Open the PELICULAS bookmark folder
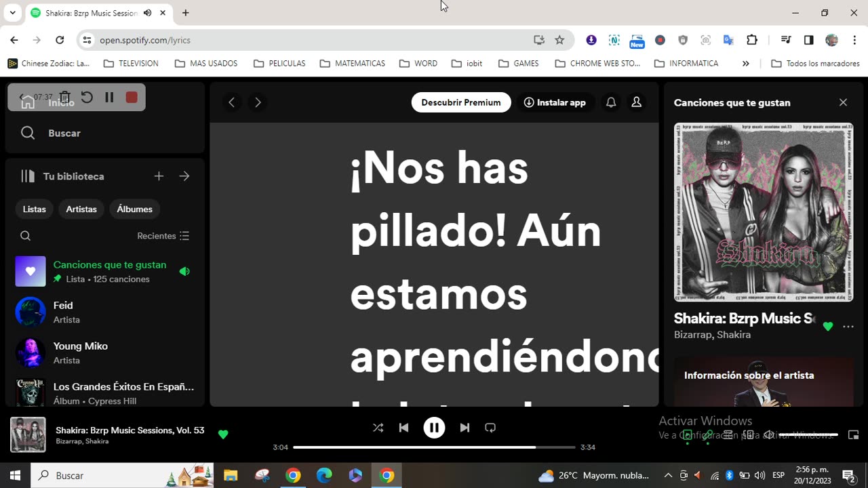868x488 pixels. tap(279, 63)
